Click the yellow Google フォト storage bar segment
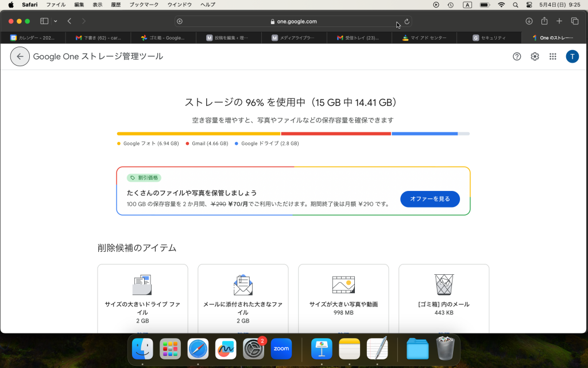This screenshot has width=588, height=368. (x=199, y=133)
